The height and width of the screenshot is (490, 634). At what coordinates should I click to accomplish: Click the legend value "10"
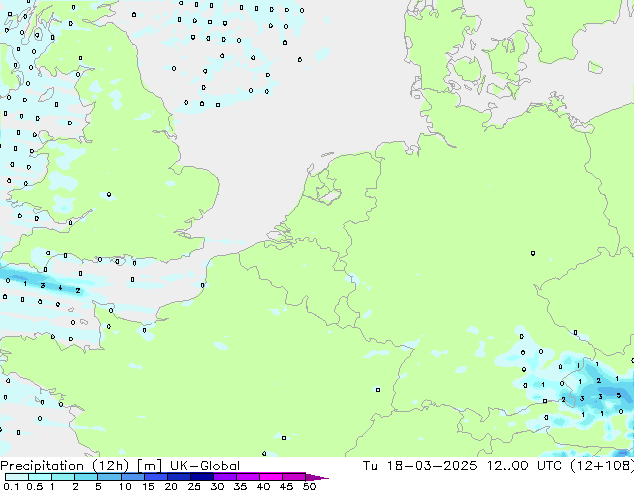(125, 486)
